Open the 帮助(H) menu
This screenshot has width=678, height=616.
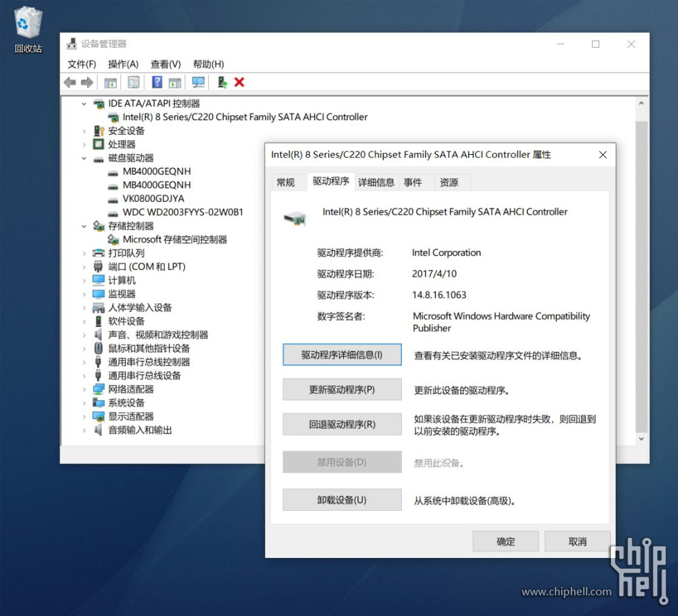coord(208,64)
